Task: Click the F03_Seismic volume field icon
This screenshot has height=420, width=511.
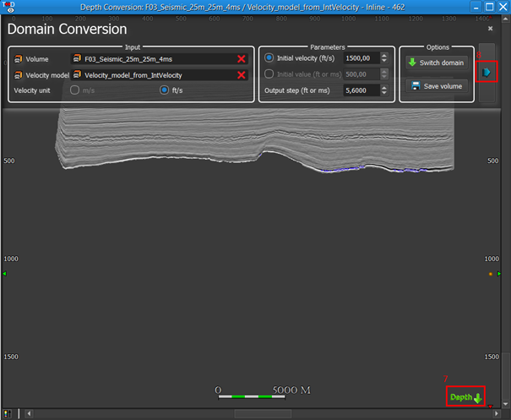Action: coord(77,58)
